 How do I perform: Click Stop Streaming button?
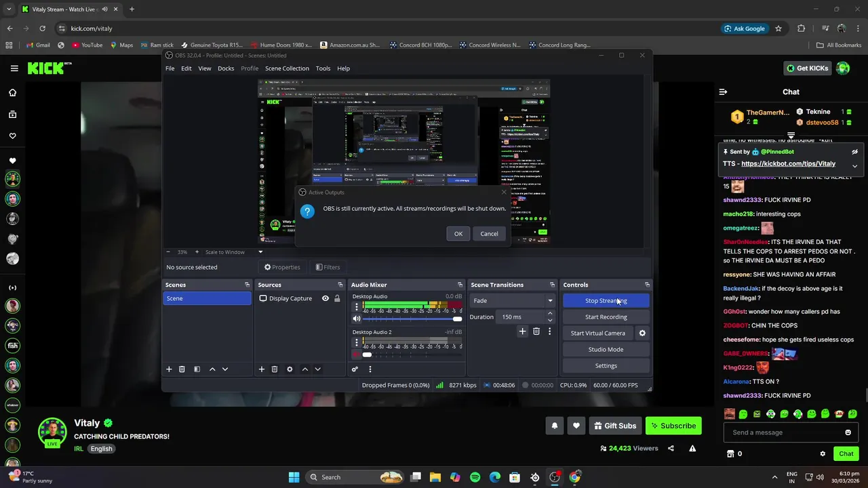coord(606,300)
